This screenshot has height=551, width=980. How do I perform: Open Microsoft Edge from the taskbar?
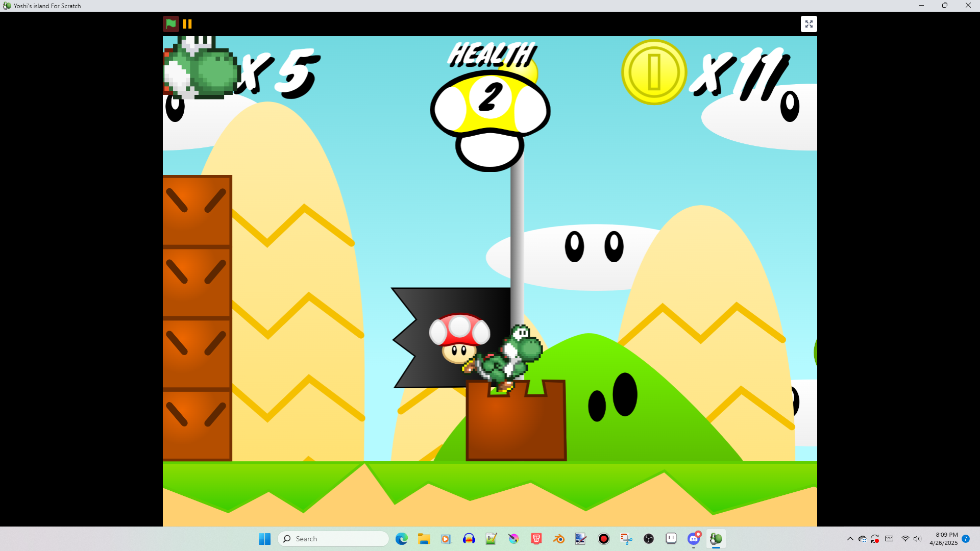(402, 539)
